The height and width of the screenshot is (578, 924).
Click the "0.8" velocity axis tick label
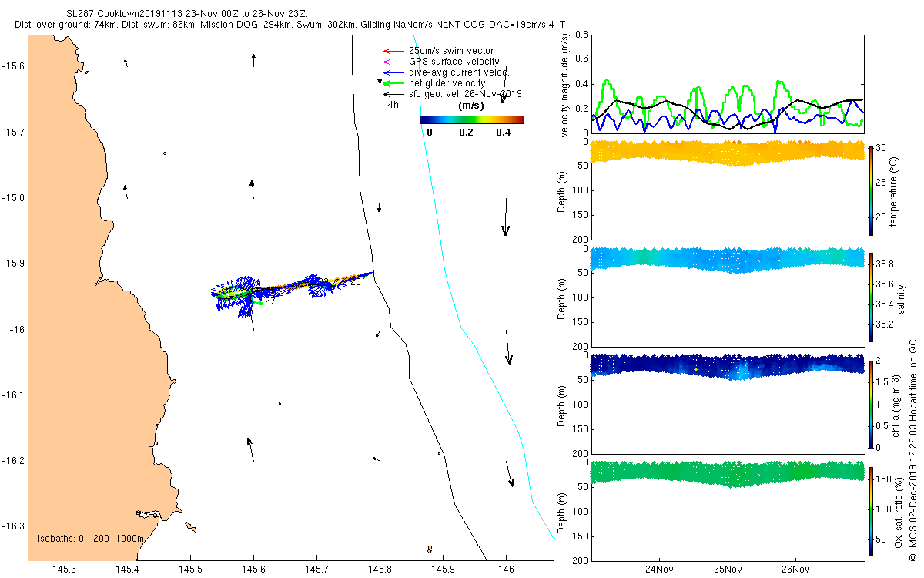pos(582,35)
